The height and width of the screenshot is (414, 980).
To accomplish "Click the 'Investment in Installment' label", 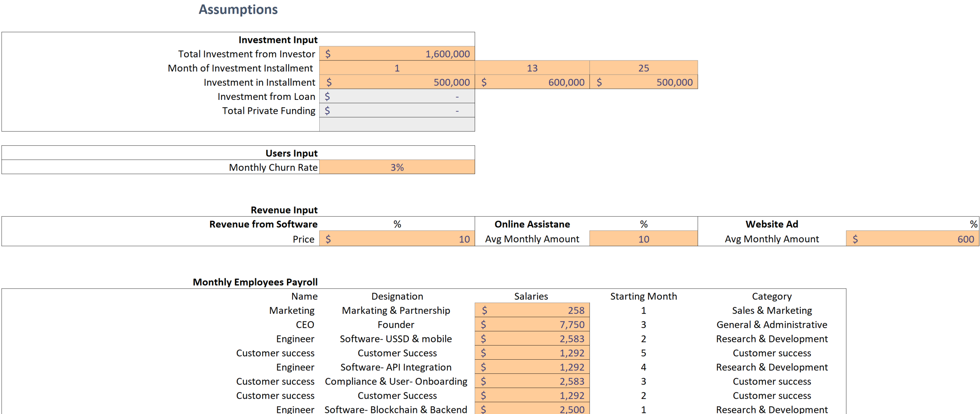I will (x=259, y=82).
